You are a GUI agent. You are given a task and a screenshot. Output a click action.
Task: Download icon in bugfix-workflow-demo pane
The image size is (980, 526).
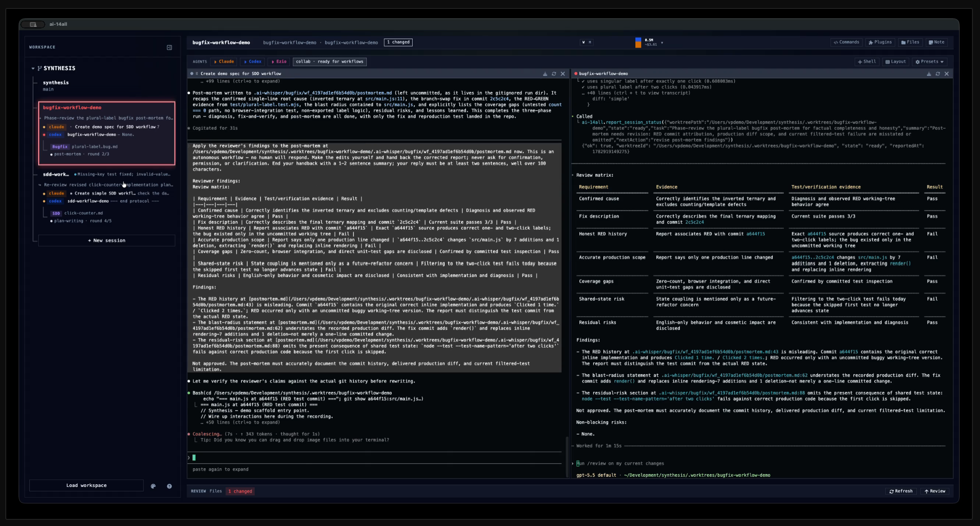[x=929, y=74]
